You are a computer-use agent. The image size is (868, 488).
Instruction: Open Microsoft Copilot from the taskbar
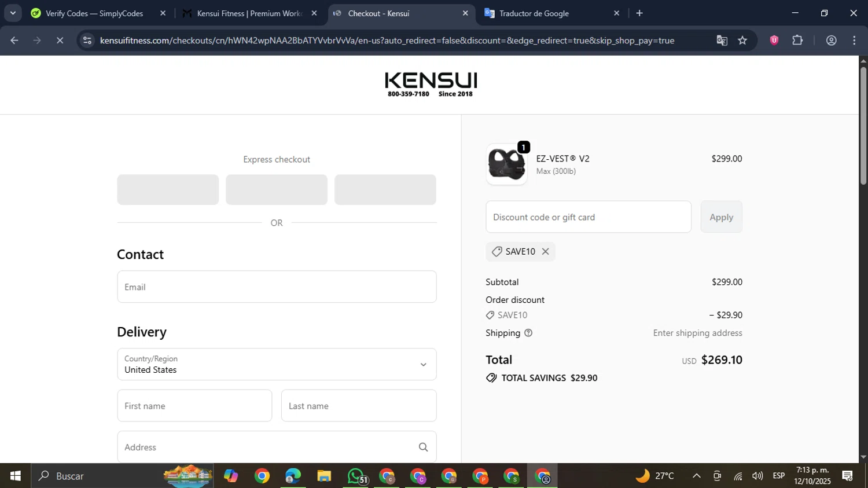click(231, 476)
